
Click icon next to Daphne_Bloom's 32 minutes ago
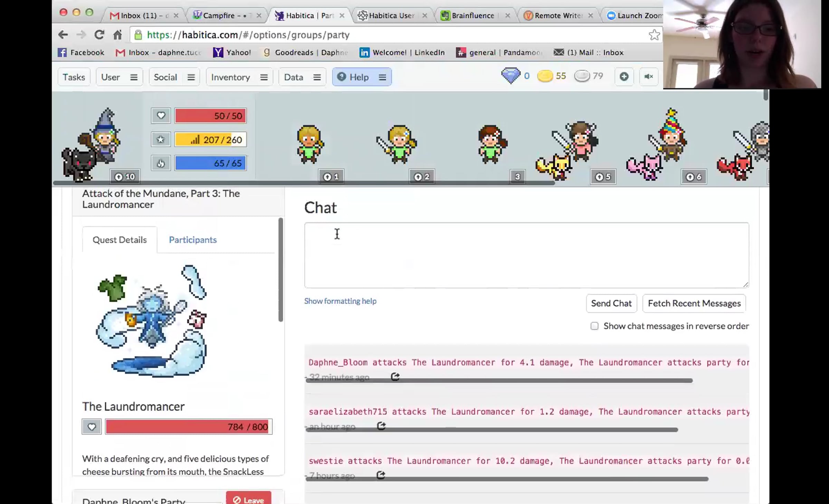point(395,377)
